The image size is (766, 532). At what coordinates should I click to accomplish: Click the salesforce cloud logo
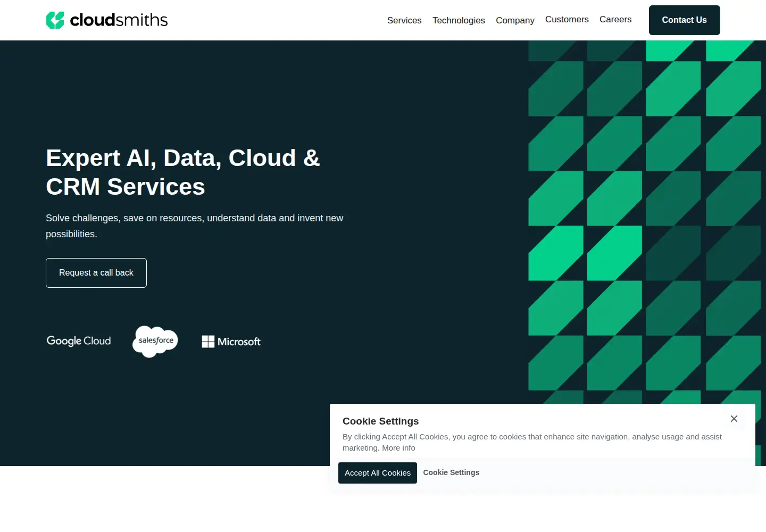tap(155, 341)
